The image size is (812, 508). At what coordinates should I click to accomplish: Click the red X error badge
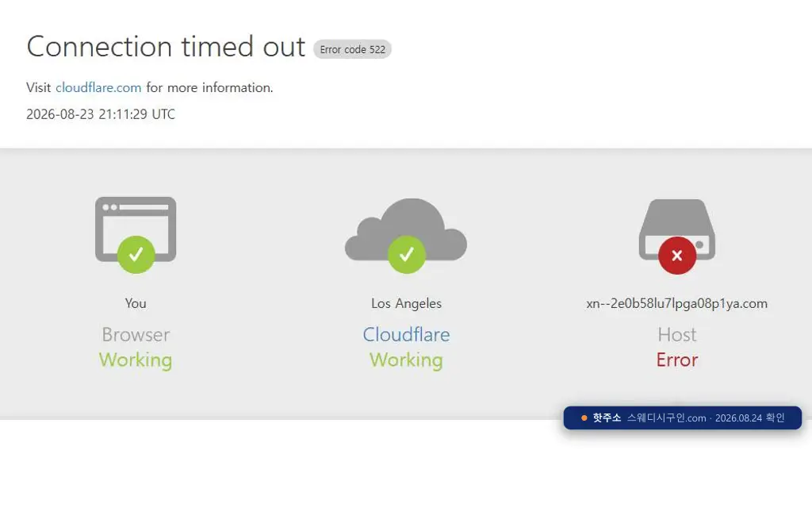click(x=677, y=256)
